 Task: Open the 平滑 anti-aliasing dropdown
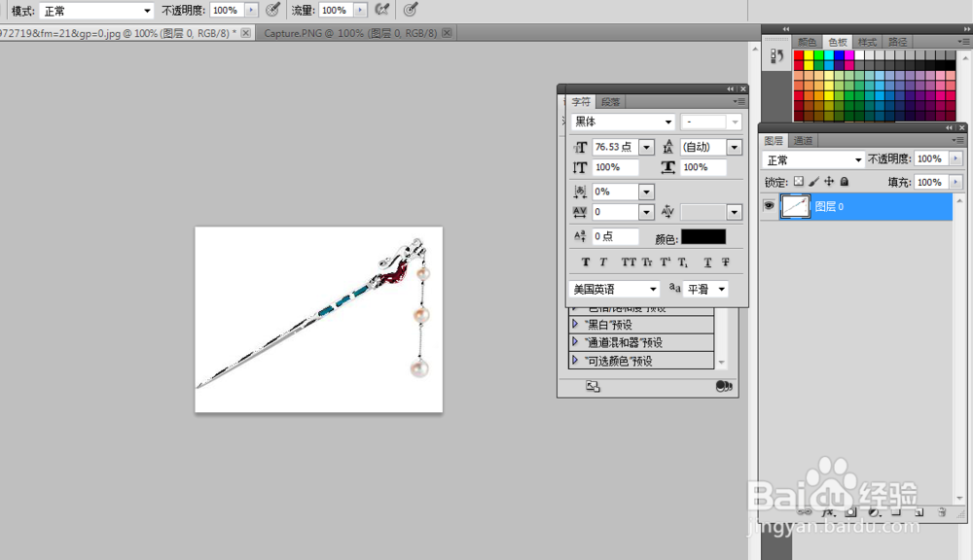pos(704,289)
